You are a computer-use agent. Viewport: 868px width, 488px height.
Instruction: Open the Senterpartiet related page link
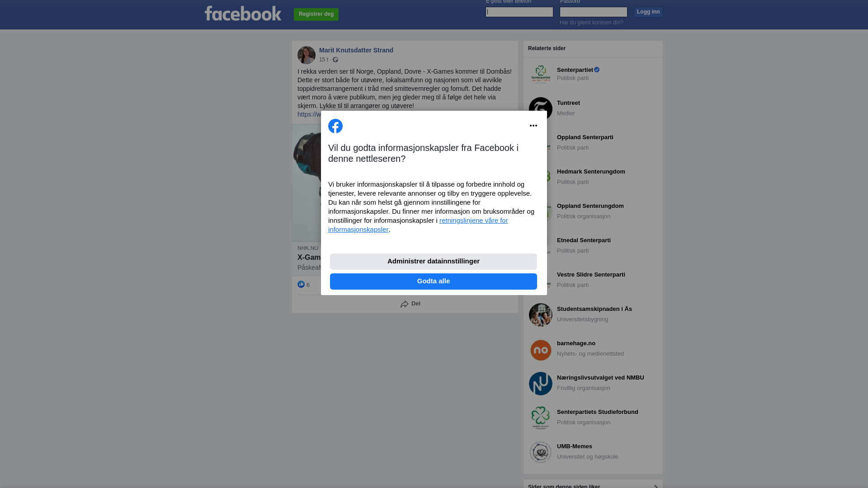[575, 70]
